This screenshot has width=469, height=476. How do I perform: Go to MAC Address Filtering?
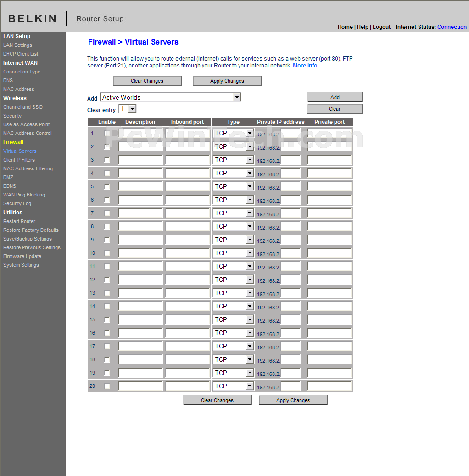coord(28,168)
